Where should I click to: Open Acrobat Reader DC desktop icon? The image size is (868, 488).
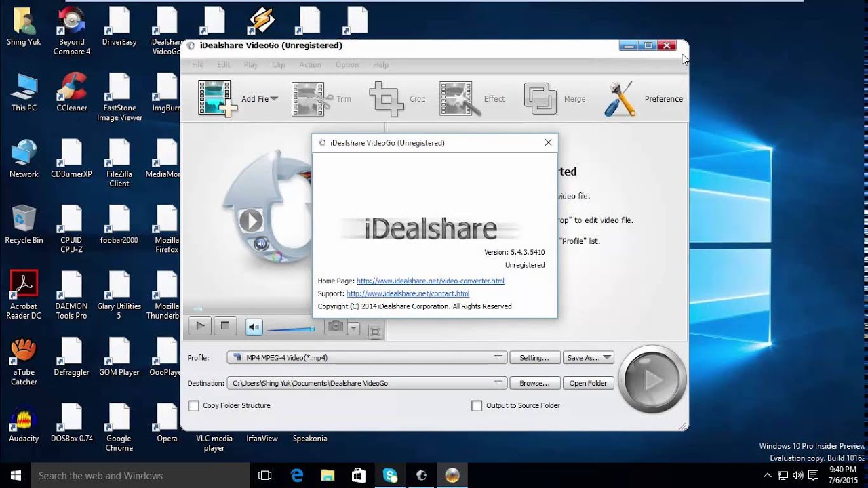(24, 295)
